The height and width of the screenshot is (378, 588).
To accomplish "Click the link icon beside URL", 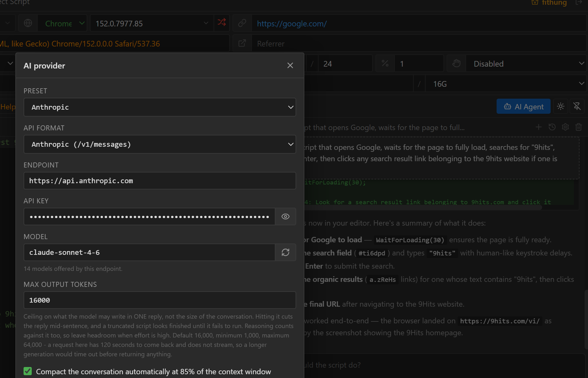I will pos(242,23).
